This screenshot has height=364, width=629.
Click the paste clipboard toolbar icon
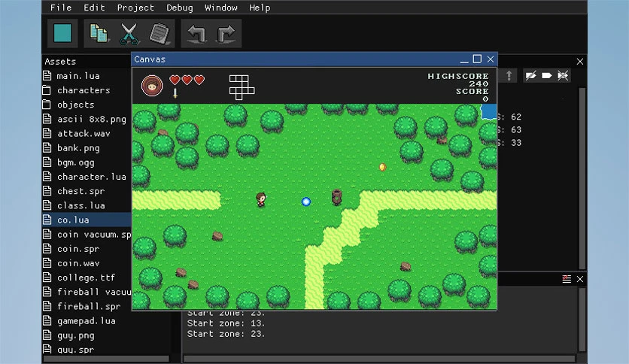tap(160, 34)
